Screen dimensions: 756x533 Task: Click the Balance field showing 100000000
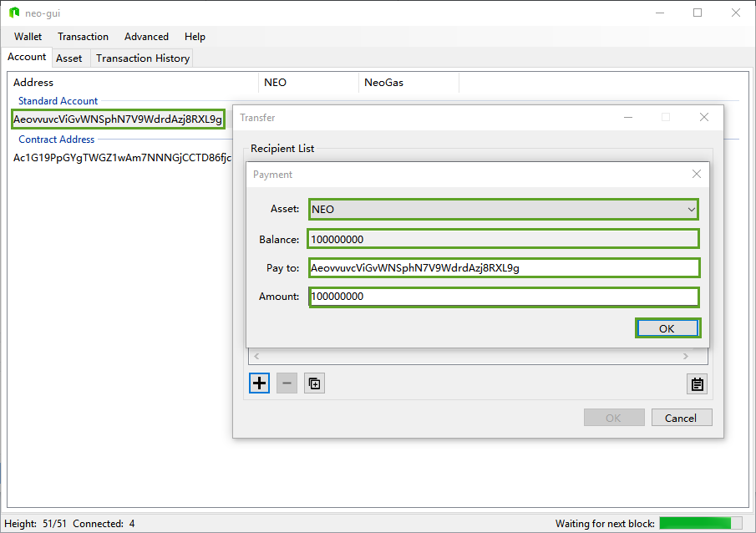click(x=504, y=239)
